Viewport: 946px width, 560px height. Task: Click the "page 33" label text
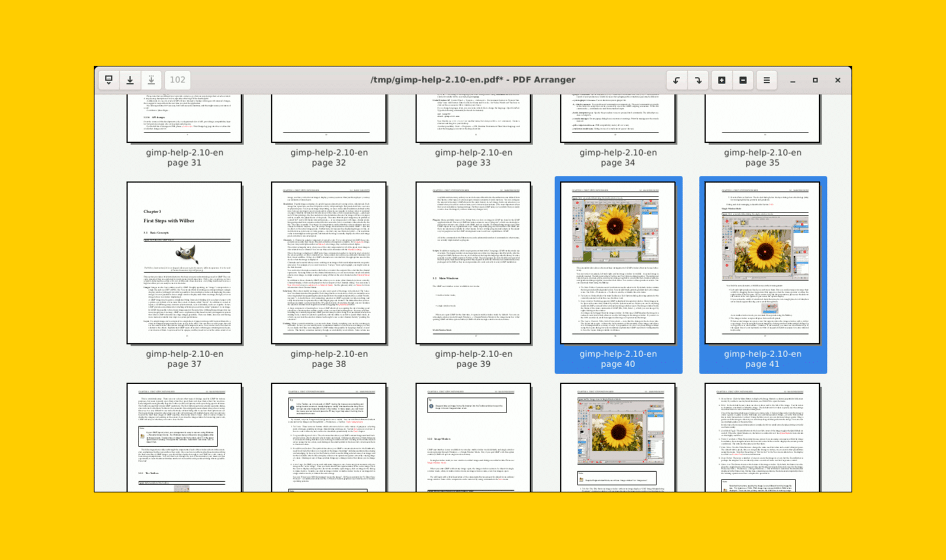[473, 163]
